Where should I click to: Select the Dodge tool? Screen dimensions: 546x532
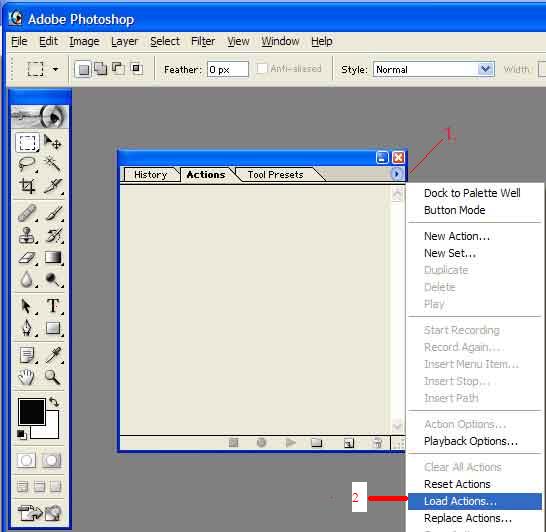(x=53, y=280)
